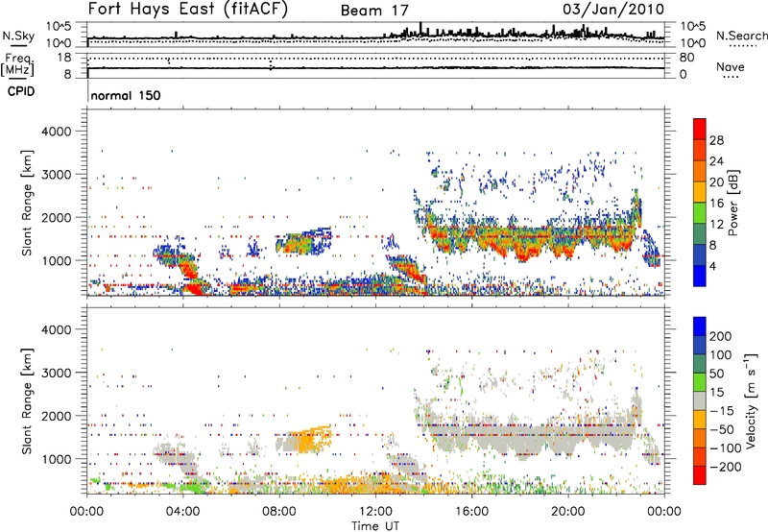The width and height of the screenshot is (768, 532).
Task: Select the blue bottom segment of Power colorbar
Action: click(700, 276)
